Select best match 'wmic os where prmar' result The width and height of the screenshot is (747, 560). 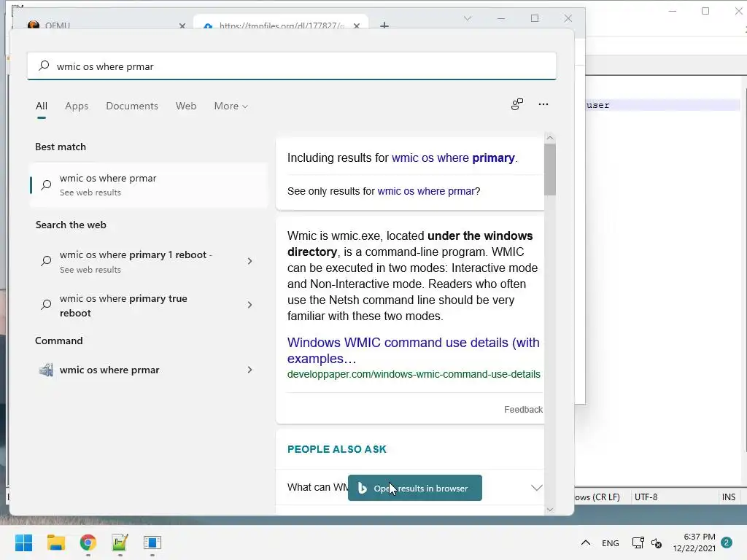(x=149, y=184)
